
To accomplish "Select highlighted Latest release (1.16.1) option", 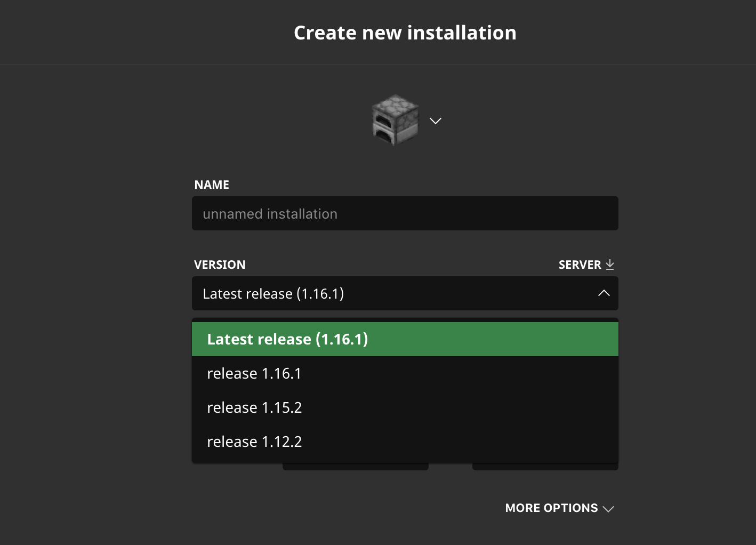I will pyautogui.click(x=405, y=339).
